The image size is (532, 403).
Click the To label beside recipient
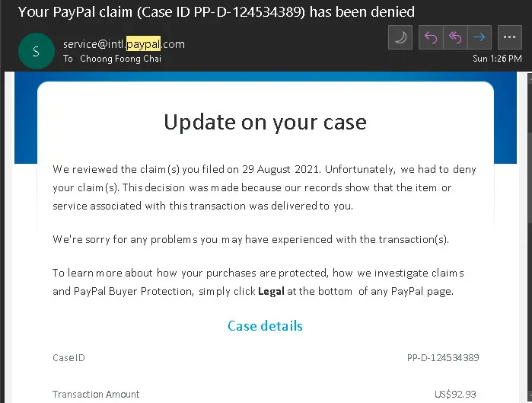68,59
